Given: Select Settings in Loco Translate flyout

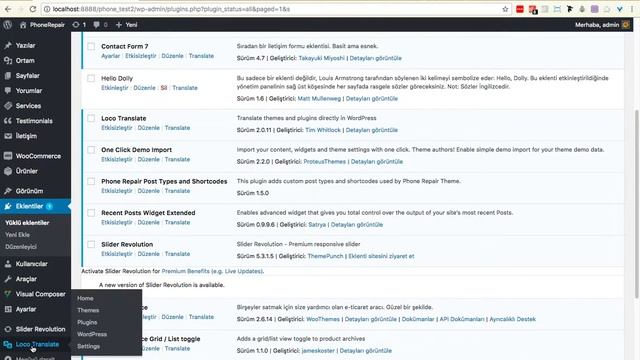Looking at the screenshot, I should (x=88, y=346).
